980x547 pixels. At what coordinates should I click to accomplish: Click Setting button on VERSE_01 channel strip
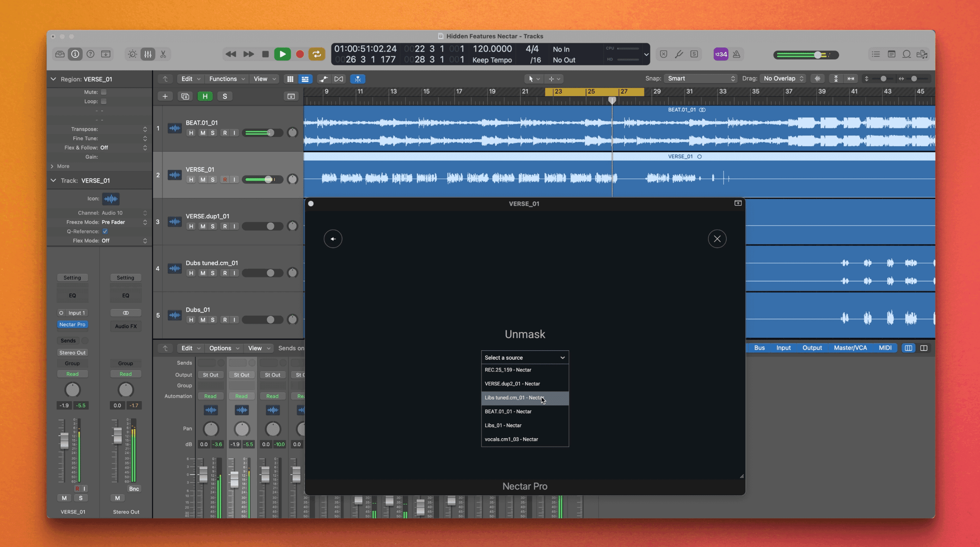[72, 278]
